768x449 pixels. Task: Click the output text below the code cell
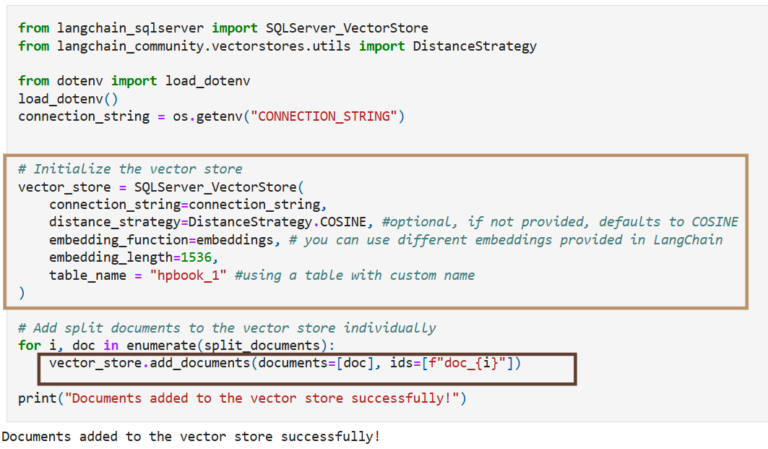(x=191, y=437)
